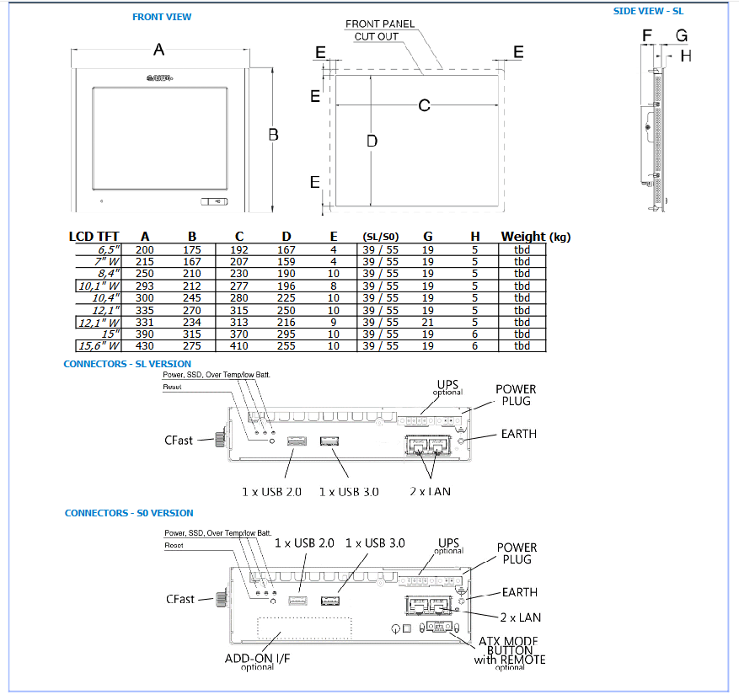The image size is (739, 700).
Task: Select the "FRONT PANEL" label
Action: click(380, 24)
